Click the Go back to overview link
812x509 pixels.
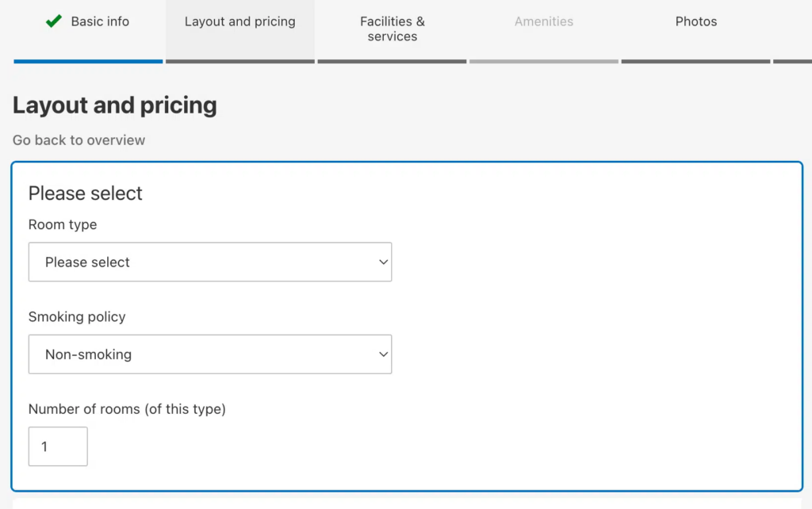[79, 140]
